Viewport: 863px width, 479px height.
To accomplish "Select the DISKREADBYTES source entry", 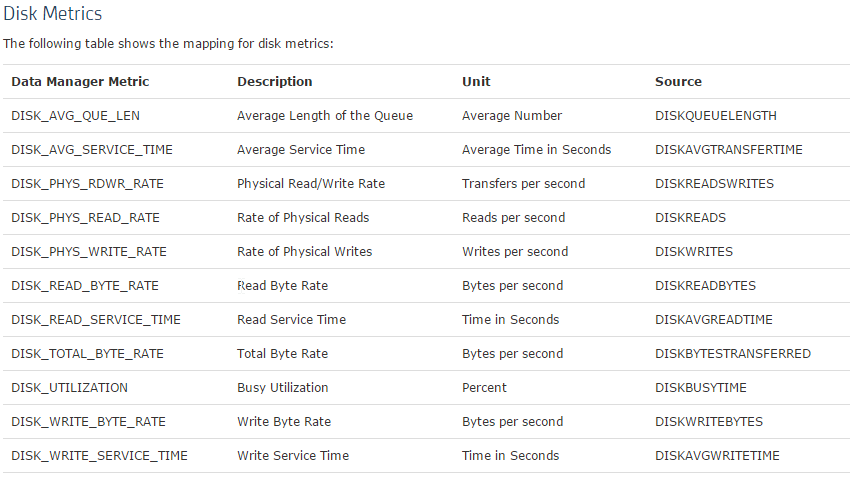I will 705,286.
